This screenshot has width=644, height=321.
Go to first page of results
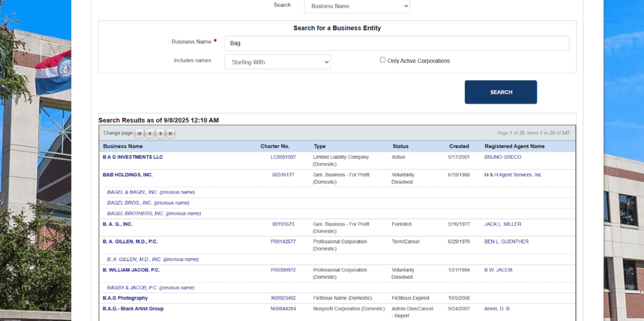pos(140,133)
